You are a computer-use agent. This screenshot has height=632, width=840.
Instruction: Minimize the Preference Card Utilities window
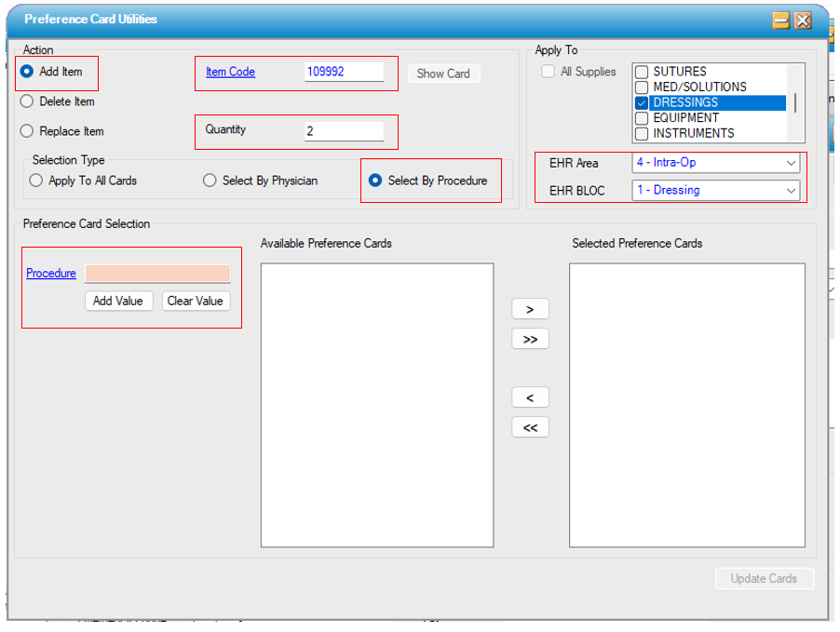[781, 20]
